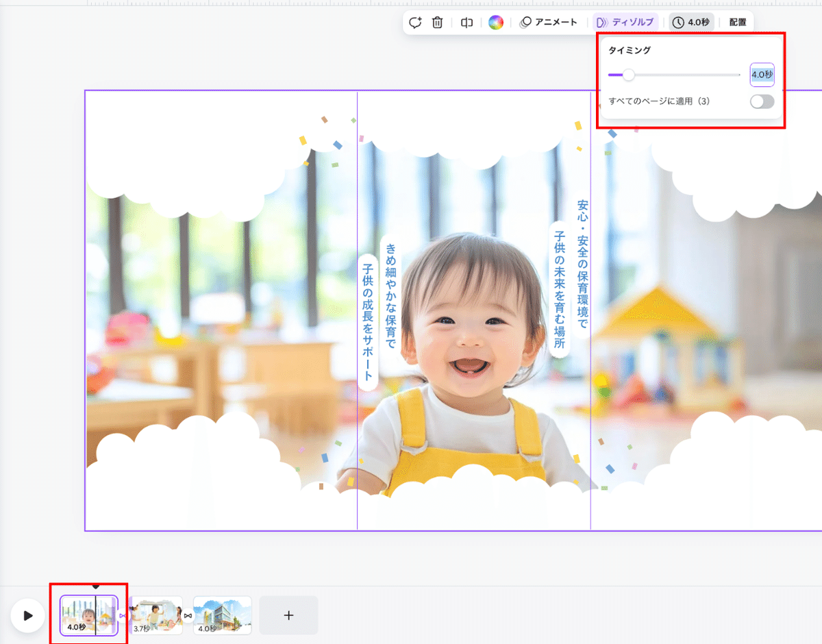Screen dimensions: 822x644
Task: Click the タイミング duration slider handle
Action: tap(628, 75)
